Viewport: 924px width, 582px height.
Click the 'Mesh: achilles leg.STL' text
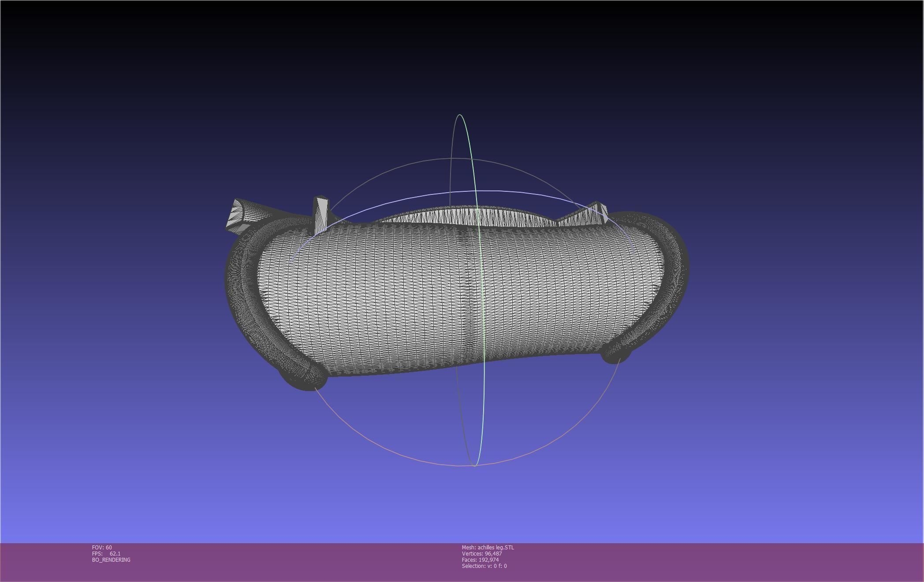[x=488, y=547]
